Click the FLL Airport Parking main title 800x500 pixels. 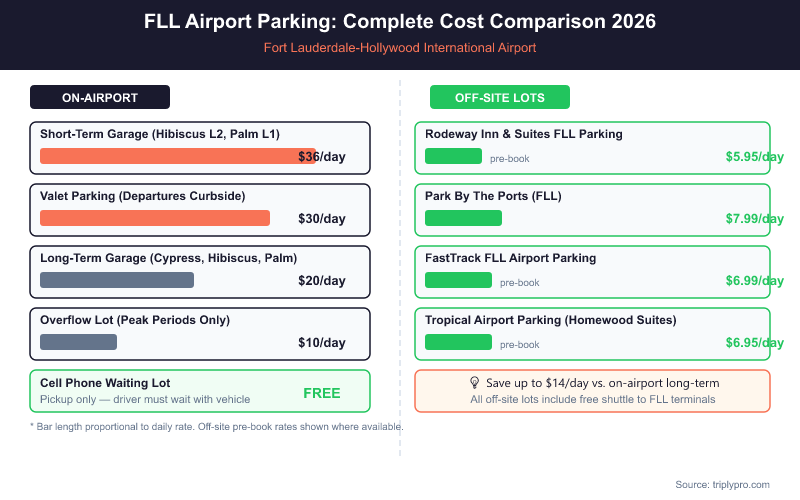point(400,21)
